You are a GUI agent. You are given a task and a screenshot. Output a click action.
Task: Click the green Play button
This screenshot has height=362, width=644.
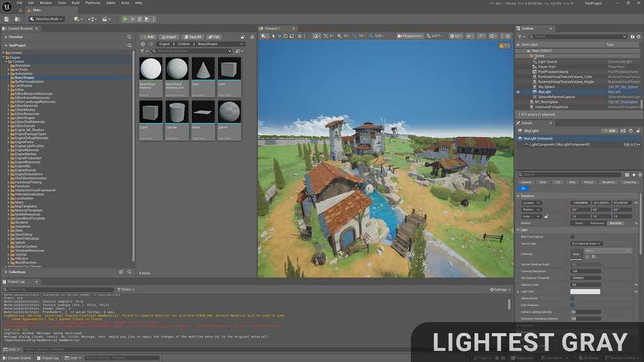click(x=125, y=19)
